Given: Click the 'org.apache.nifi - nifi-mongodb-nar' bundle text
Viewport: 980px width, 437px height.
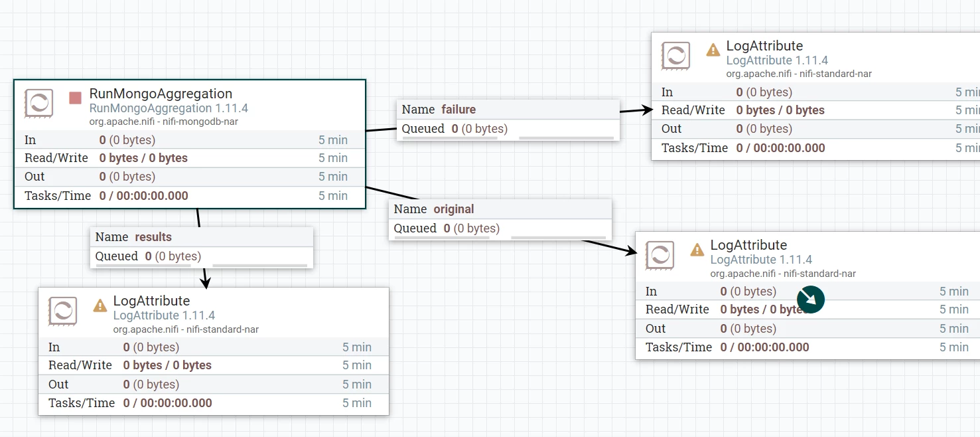Looking at the screenshot, I should (x=163, y=122).
